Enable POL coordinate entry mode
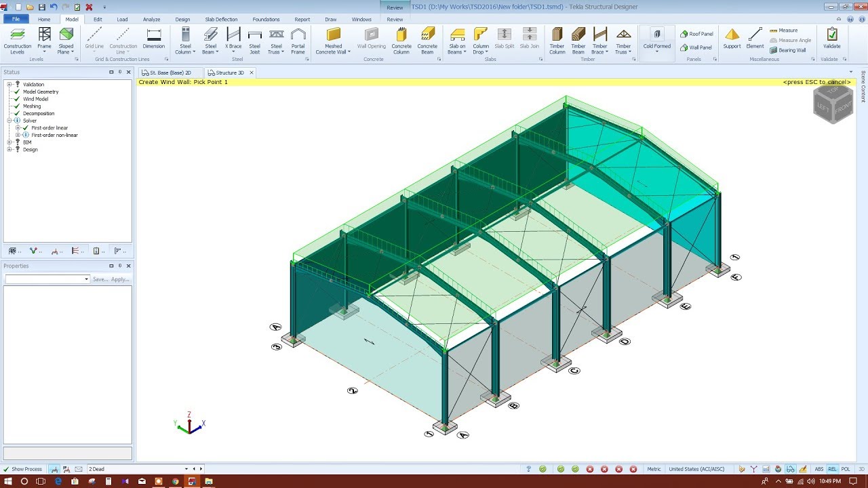868x488 pixels. 845,468
